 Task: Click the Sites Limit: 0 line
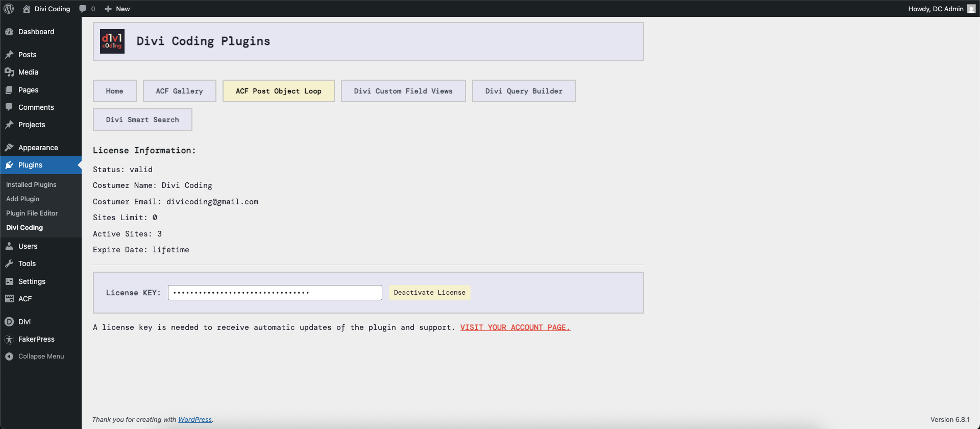[x=125, y=218]
